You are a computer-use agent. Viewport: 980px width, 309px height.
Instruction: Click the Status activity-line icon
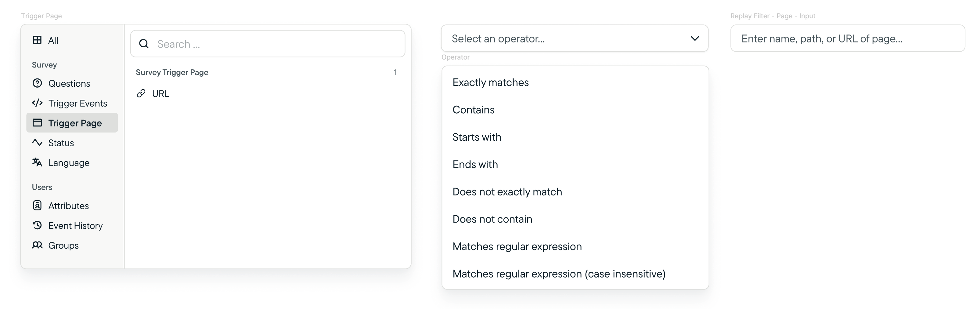37,142
